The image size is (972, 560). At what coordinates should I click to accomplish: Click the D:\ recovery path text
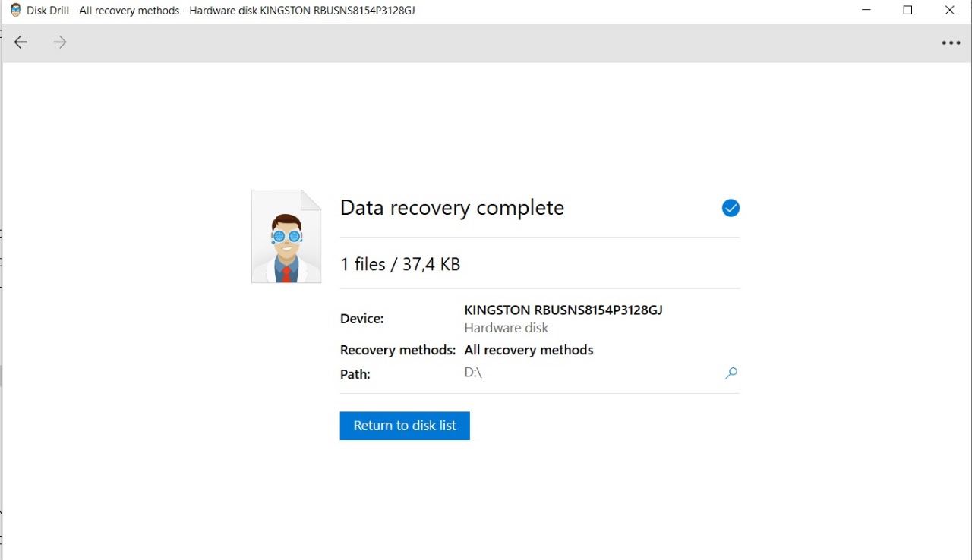(473, 373)
